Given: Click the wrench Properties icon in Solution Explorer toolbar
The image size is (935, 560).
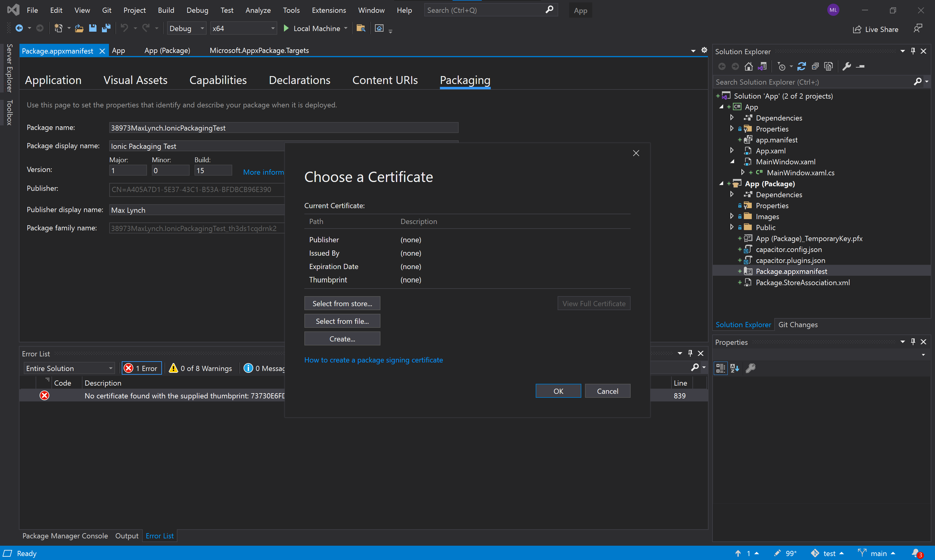Looking at the screenshot, I should coord(847,66).
